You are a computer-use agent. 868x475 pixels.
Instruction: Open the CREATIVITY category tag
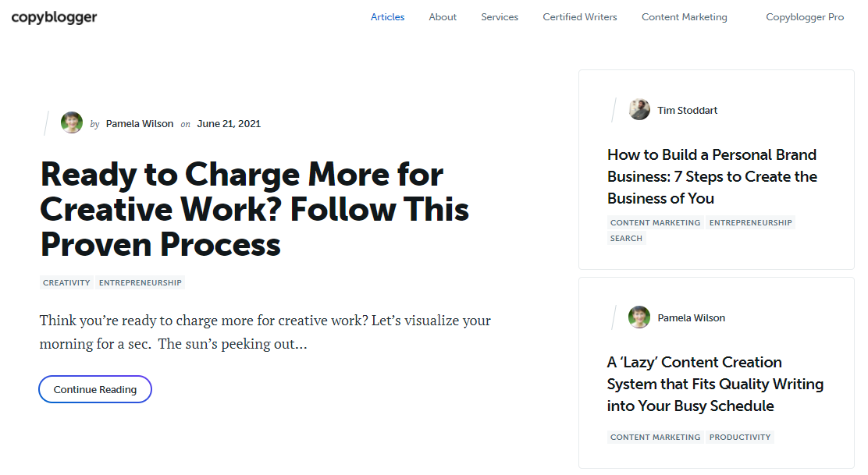coord(66,282)
